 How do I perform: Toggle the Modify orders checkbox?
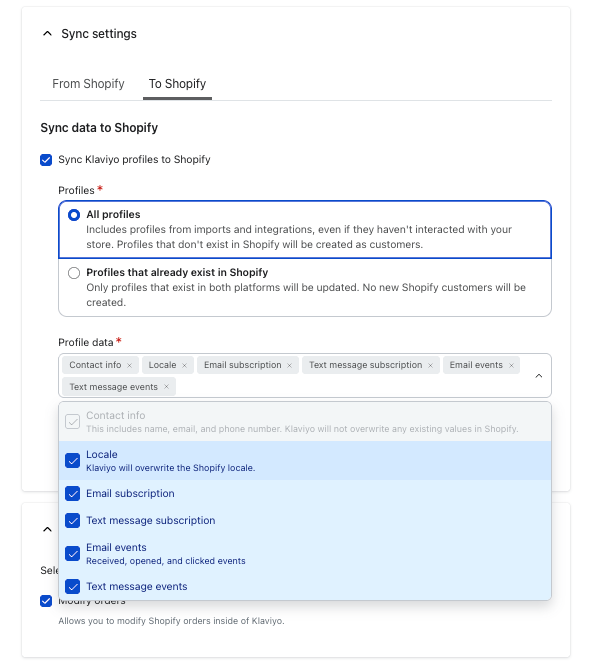46,601
